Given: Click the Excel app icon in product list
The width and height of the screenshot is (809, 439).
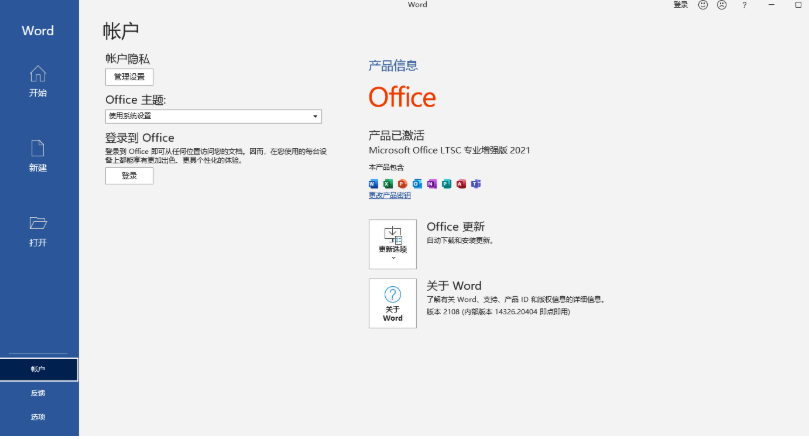Looking at the screenshot, I should [x=388, y=184].
